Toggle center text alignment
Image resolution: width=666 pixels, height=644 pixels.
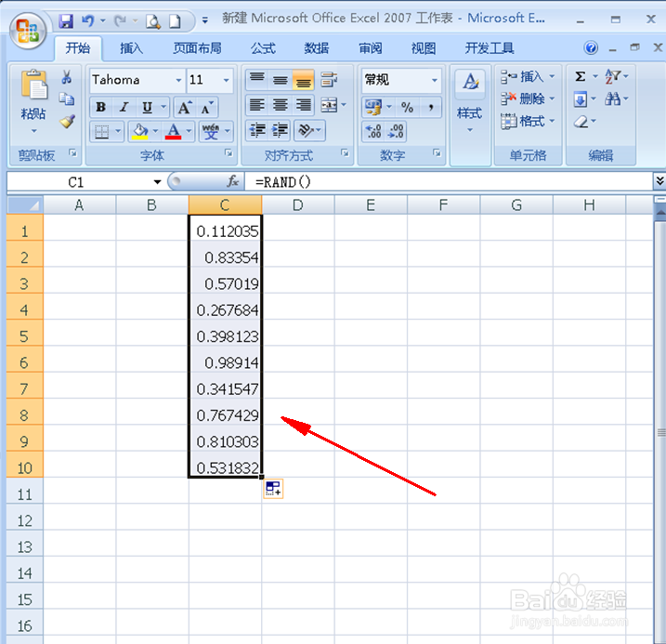click(x=280, y=105)
